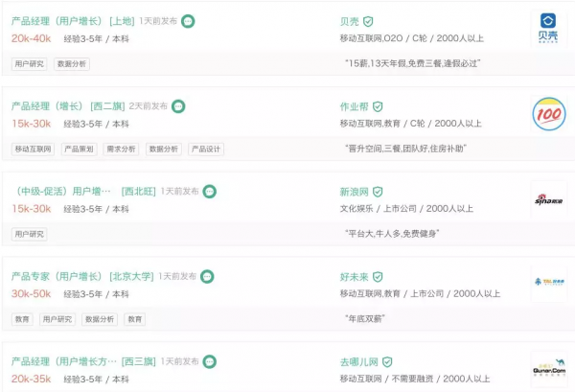
Task: Open the sina company logo
Action: coord(548,199)
